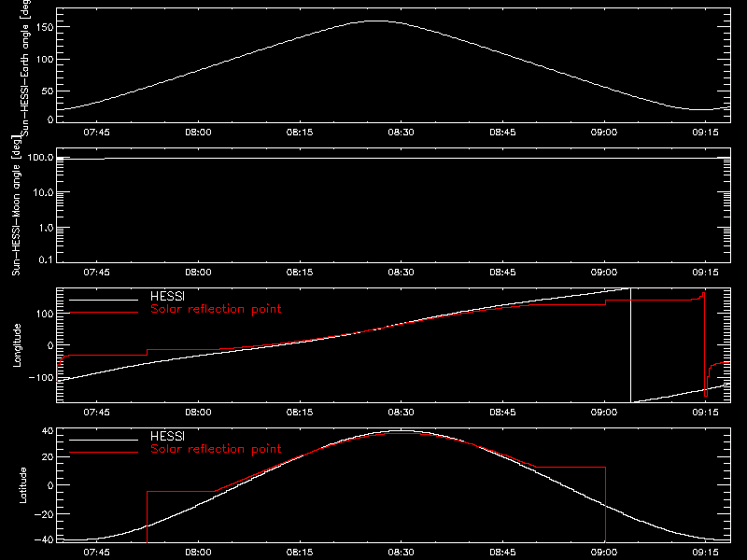747x560 pixels.
Task: Click the 100 tick on Longitude axis
Action: pyautogui.click(x=45, y=314)
